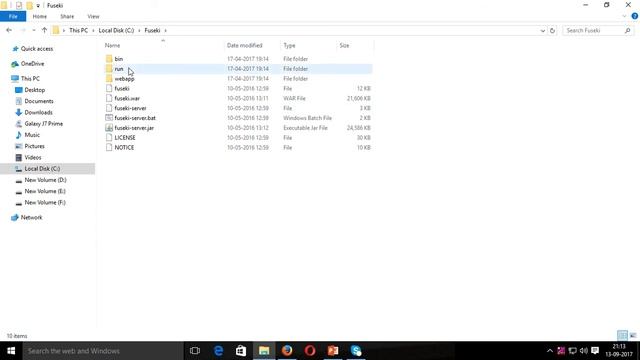Open the bin folder

click(118, 59)
